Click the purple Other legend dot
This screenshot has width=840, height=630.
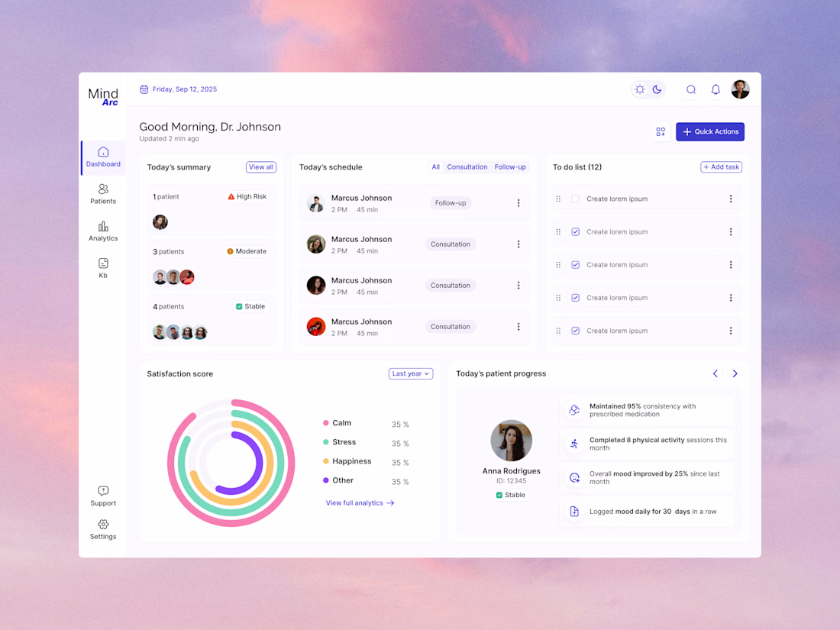coord(326,480)
